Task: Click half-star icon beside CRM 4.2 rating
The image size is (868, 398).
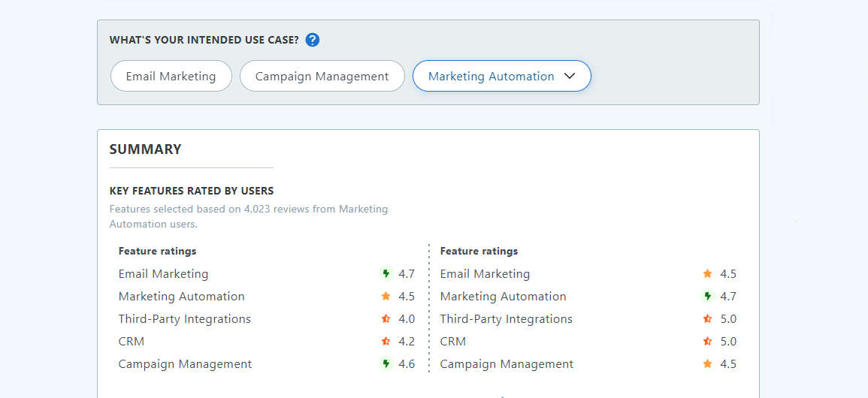Action: [386, 342]
